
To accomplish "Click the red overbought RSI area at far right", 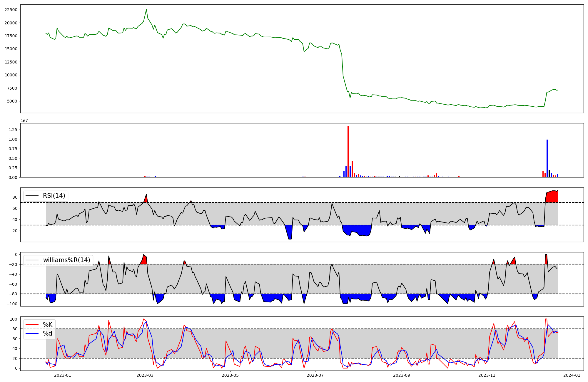I will 552,197.
